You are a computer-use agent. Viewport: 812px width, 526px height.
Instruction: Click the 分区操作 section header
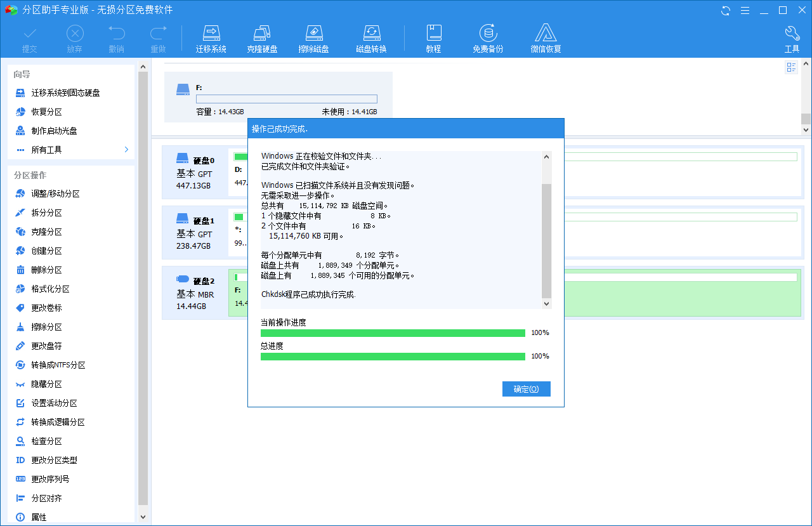(30, 175)
